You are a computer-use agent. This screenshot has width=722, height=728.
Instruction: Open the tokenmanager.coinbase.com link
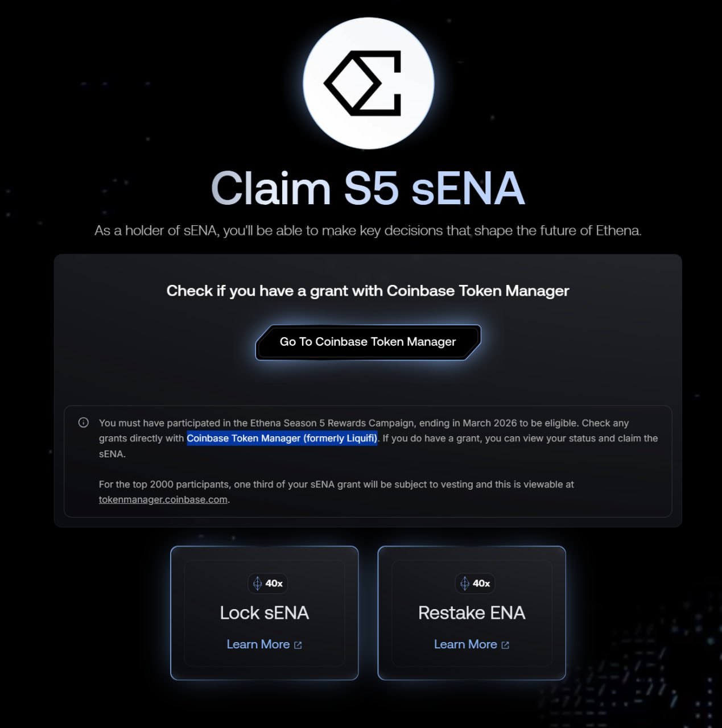[163, 499]
